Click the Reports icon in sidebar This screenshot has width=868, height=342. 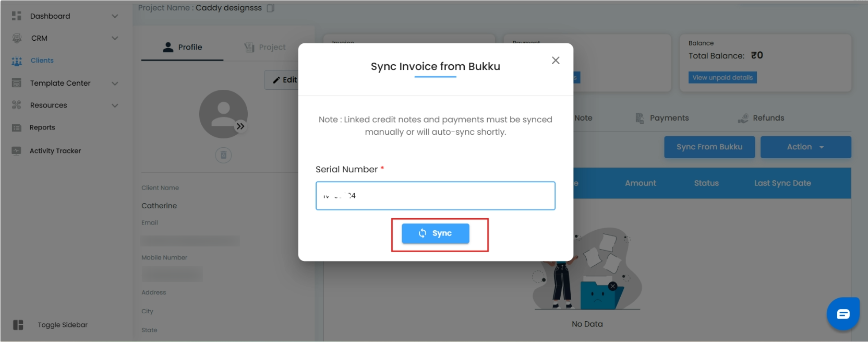pos(17,128)
